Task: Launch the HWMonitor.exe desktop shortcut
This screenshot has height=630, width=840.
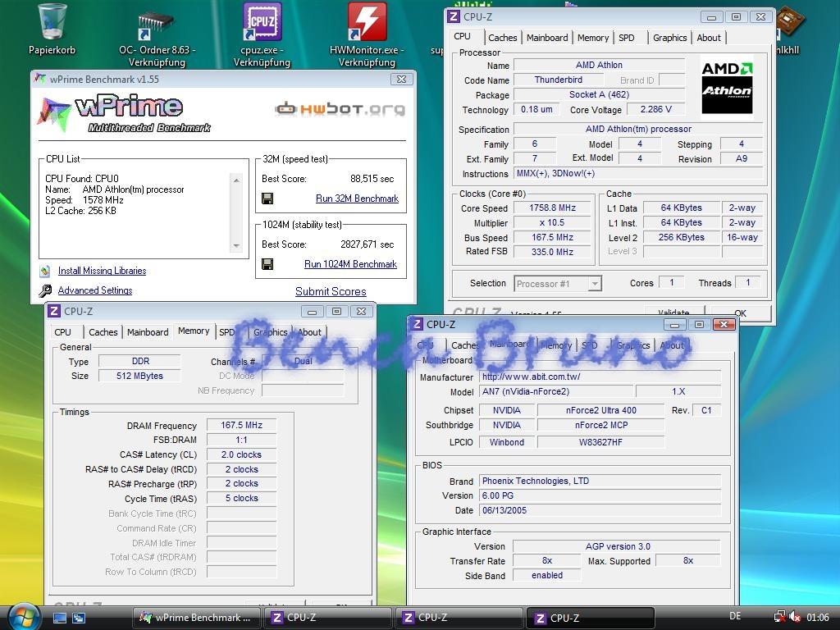Action: click(x=367, y=21)
